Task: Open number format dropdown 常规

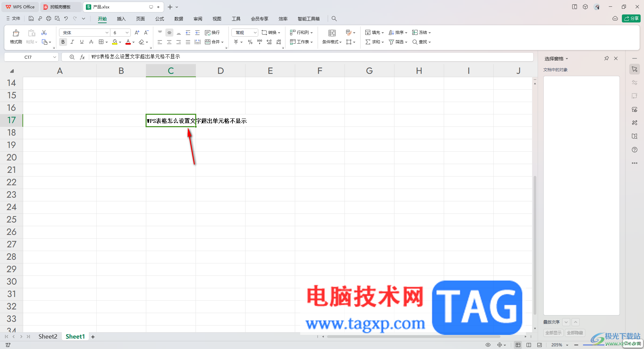Action: pyautogui.click(x=255, y=33)
